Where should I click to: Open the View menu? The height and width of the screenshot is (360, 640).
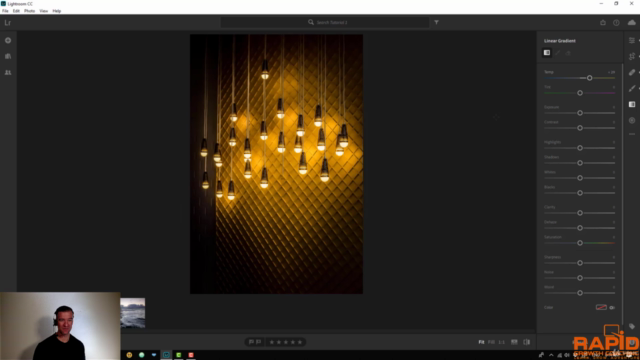44,11
